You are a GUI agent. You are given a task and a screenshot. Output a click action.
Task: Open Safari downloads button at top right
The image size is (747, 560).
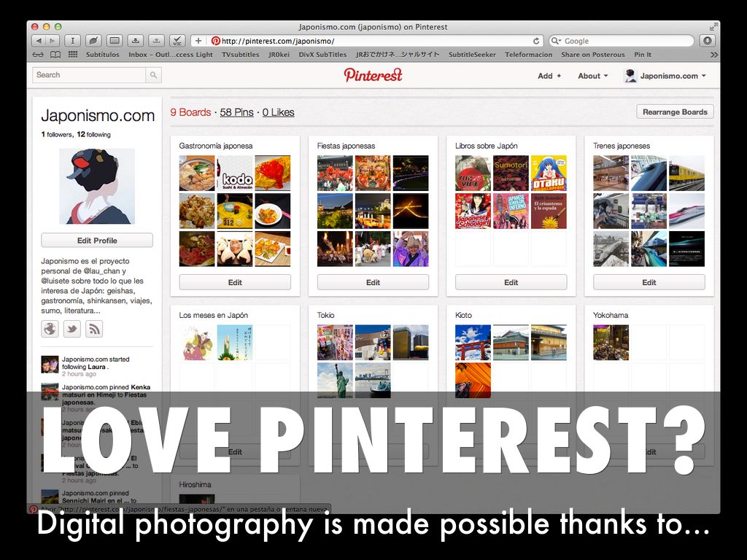point(707,41)
